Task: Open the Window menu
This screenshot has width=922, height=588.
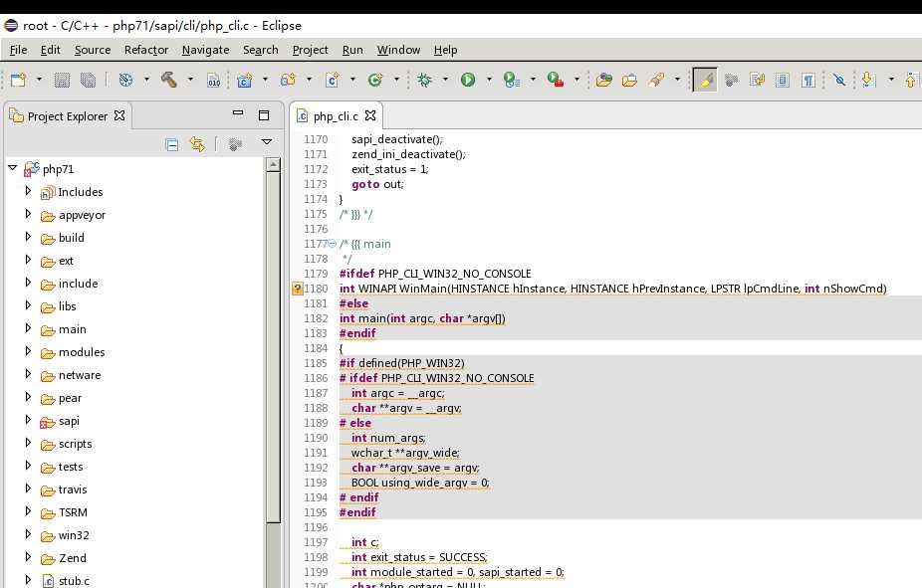Action: coord(398,50)
